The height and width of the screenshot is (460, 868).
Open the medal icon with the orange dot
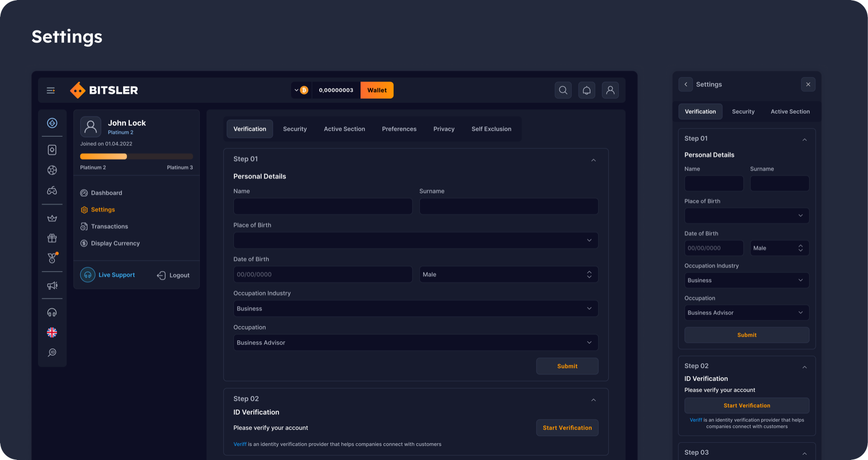point(53,258)
